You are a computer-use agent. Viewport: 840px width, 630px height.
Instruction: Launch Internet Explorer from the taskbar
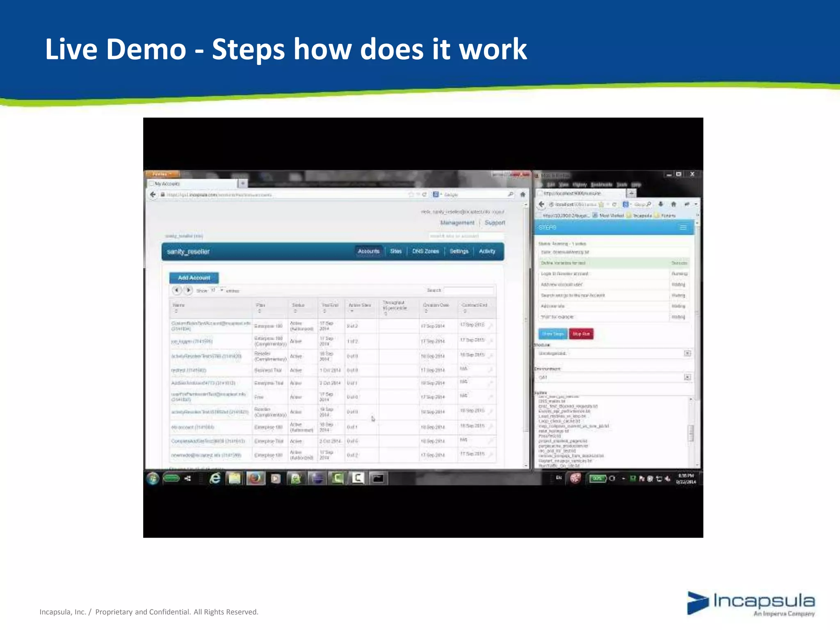pos(215,478)
